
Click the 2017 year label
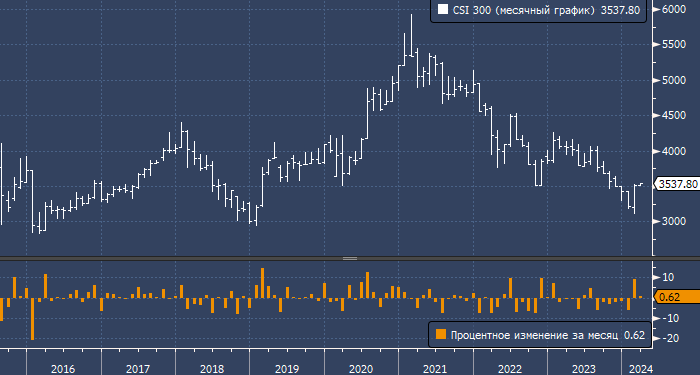(x=138, y=369)
